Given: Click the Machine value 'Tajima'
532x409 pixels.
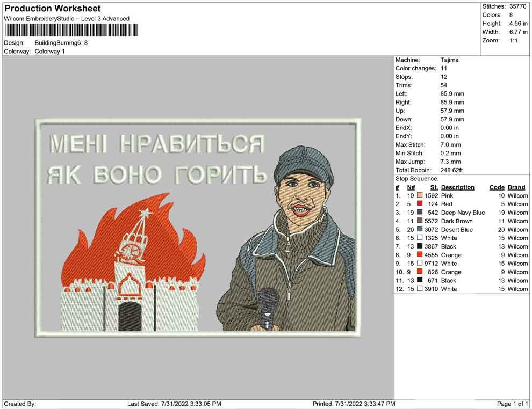Looking at the screenshot, I should (x=450, y=60).
